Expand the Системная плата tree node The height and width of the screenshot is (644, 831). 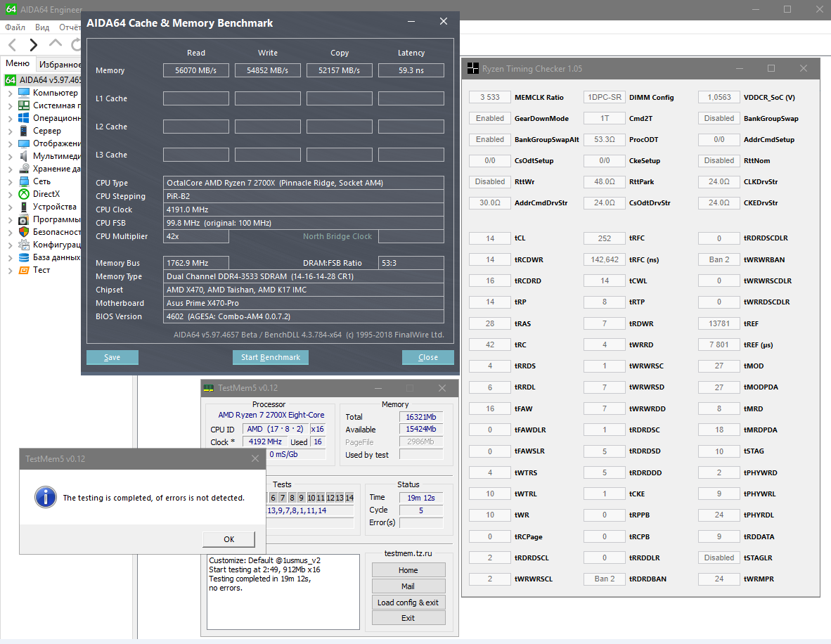pyautogui.click(x=10, y=106)
